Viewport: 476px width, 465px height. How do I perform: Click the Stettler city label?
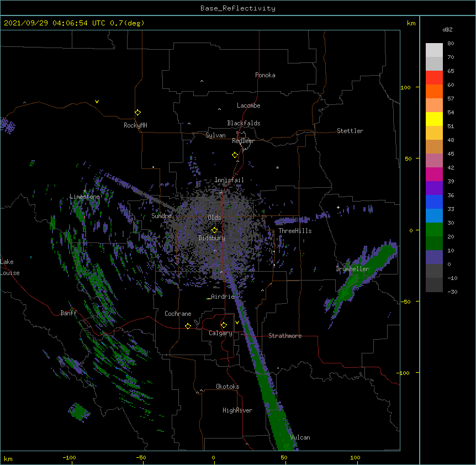[350, 131]
